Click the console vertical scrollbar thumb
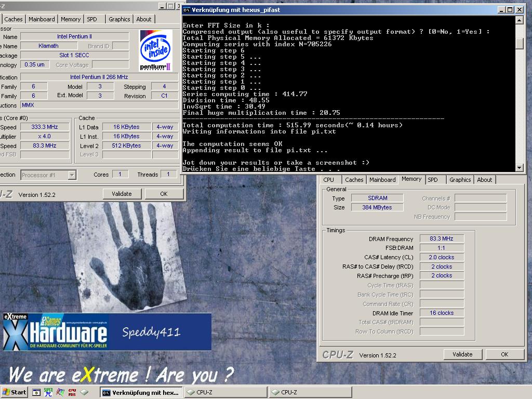 (x=519, y=43)
